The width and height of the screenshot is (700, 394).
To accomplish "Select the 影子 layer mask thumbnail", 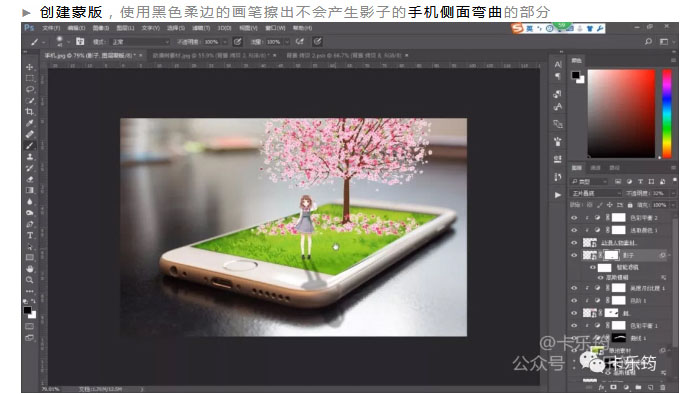I will [611, 255].
